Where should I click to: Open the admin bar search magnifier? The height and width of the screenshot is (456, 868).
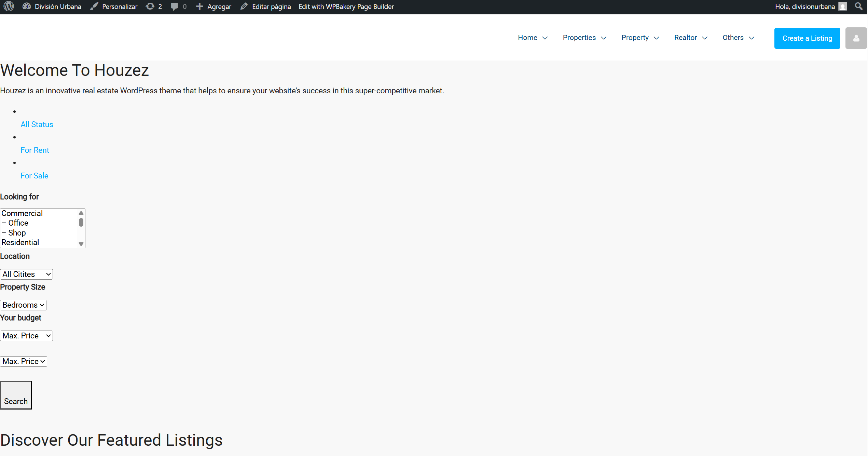(x=858, y=6)
